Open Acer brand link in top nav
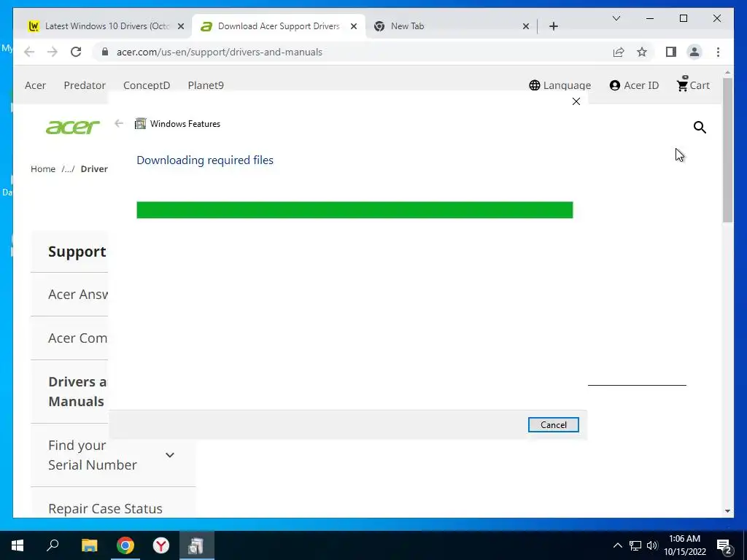The height and width of the screenshot is (560, 747). click(35, 85)
